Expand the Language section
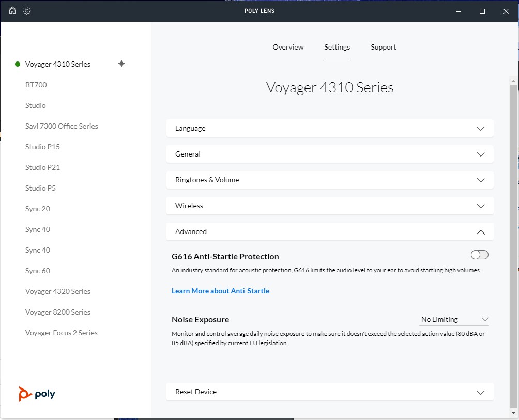Image resolution: width=519 pixels, height=420 pixels. 330,128
